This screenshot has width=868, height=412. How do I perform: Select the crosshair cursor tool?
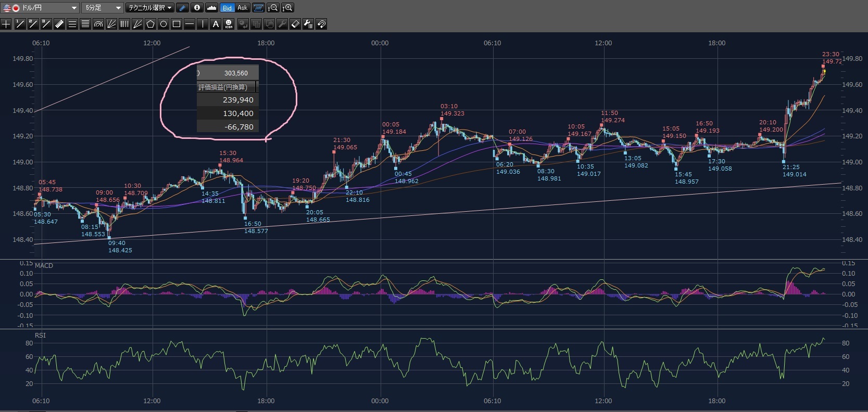pos(6,24)
